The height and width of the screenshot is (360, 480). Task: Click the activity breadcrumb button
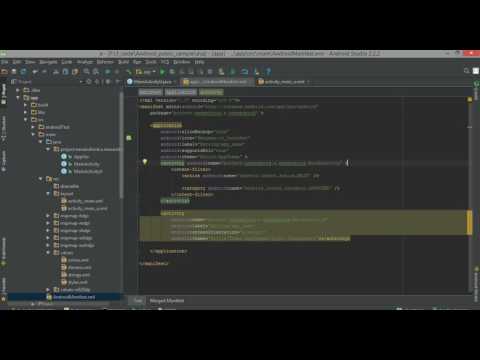211,92
